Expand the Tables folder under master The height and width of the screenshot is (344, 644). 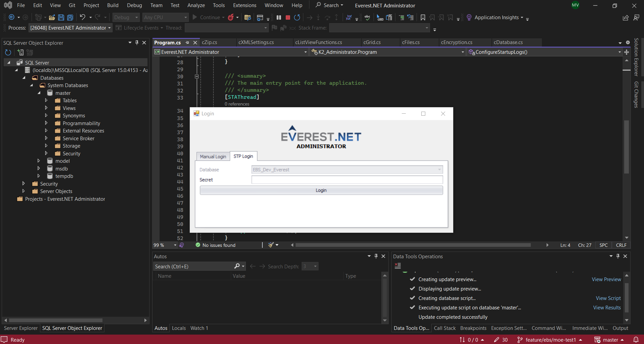pyautogui.click(x=46, y=101)
